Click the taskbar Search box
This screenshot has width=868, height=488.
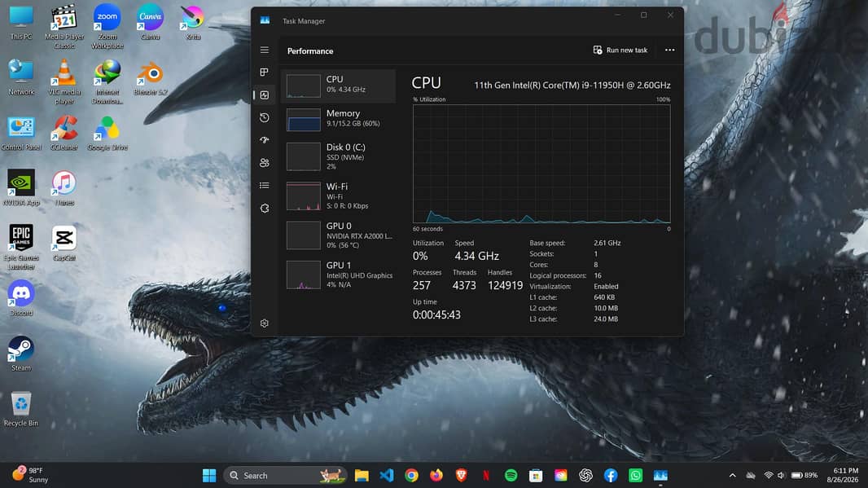click(285, 475)
